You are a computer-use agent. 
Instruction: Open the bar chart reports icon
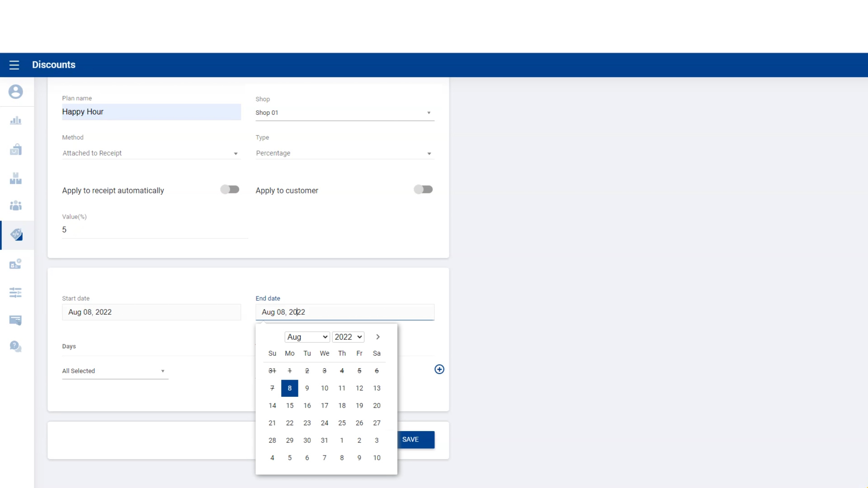[x=15, y=121]
